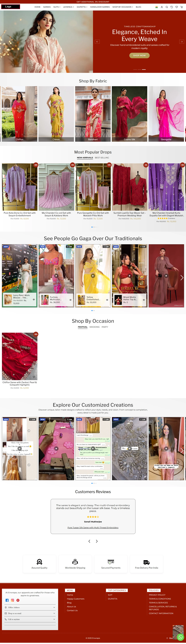
Task: Open the Lehenga dropdown menu
Action: [69, 7]
